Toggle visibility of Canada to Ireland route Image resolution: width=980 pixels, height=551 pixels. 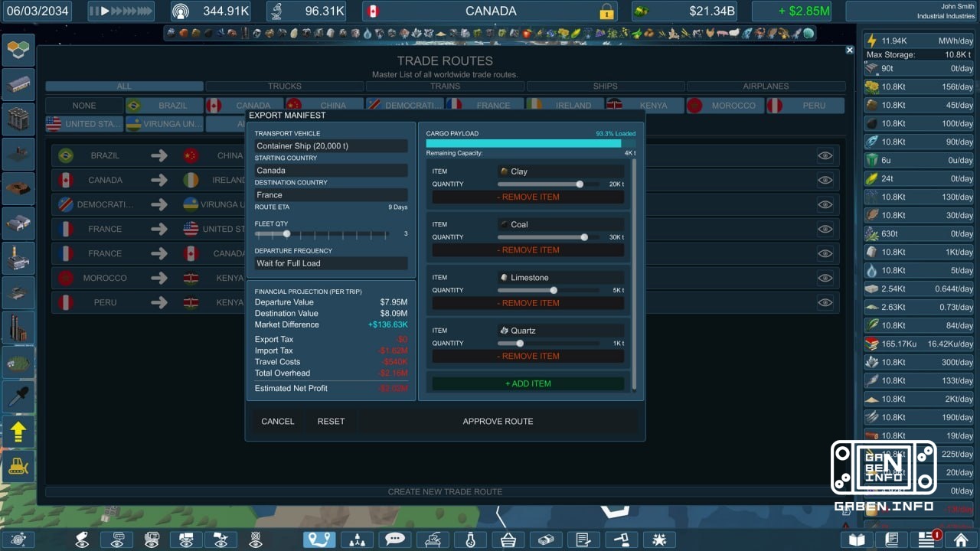[x=825, y=180]
